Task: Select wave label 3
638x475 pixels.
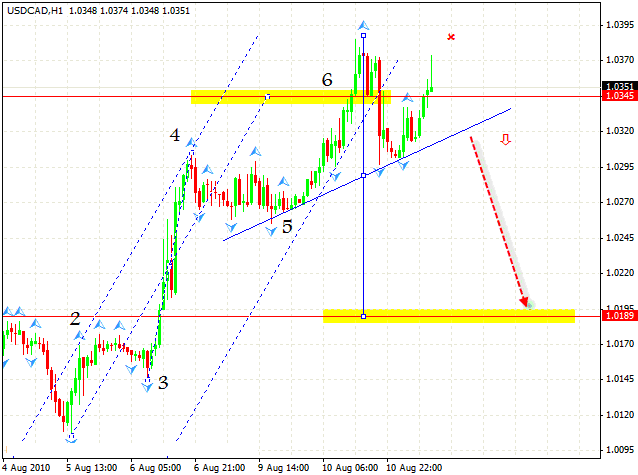Action: coord(163,383)
